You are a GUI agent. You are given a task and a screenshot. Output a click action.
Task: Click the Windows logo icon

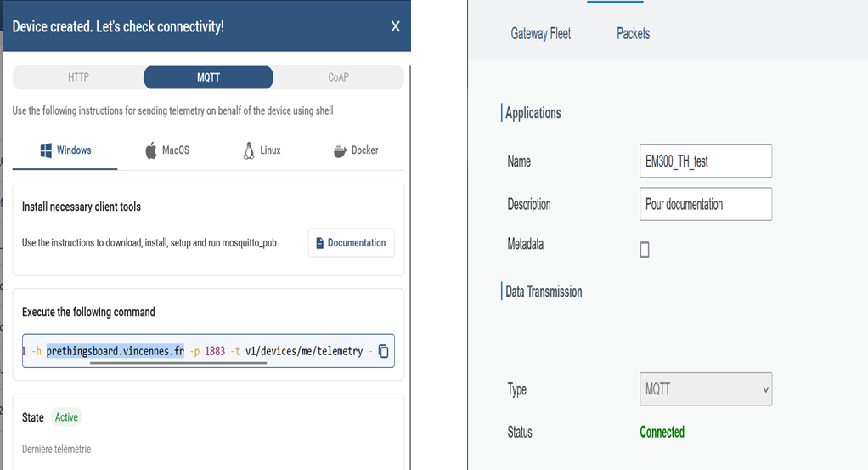pyautogui.click(x=46, y=150)
